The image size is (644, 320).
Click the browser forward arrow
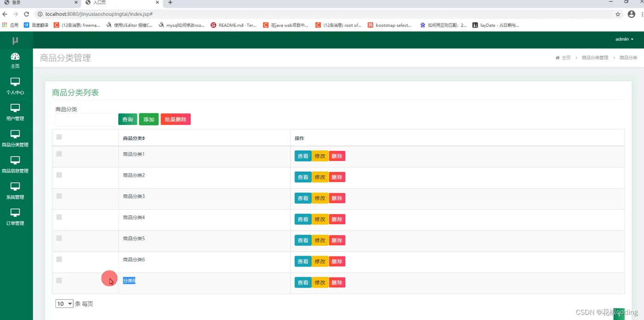[16, 14]
